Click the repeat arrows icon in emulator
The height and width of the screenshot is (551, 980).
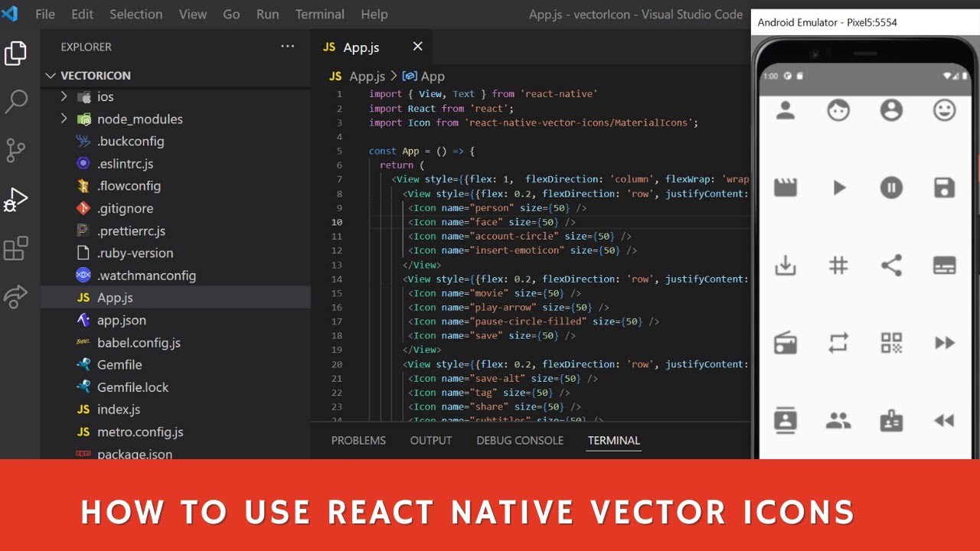click(x=838, y=343)
